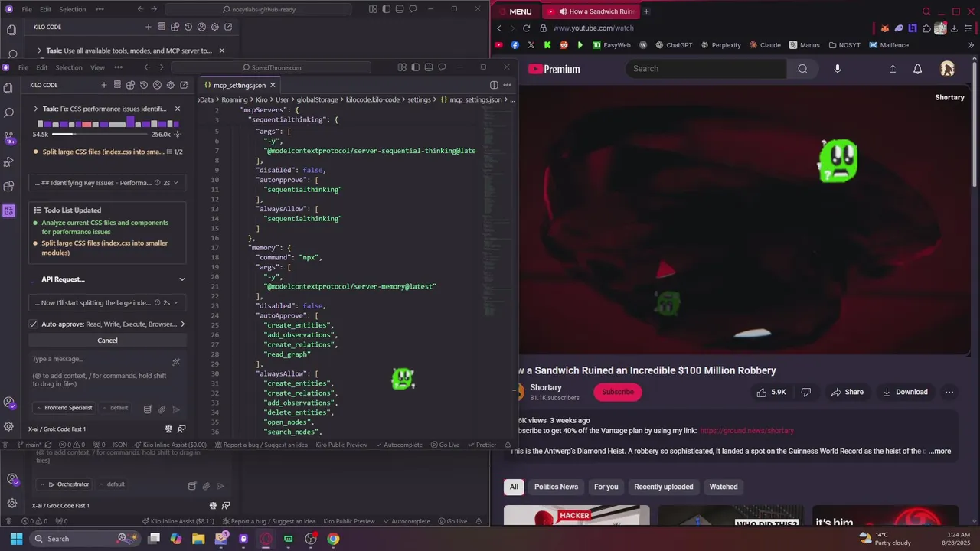Start a new Kilo Code task with the plus icon

click(x=103, y=85)
